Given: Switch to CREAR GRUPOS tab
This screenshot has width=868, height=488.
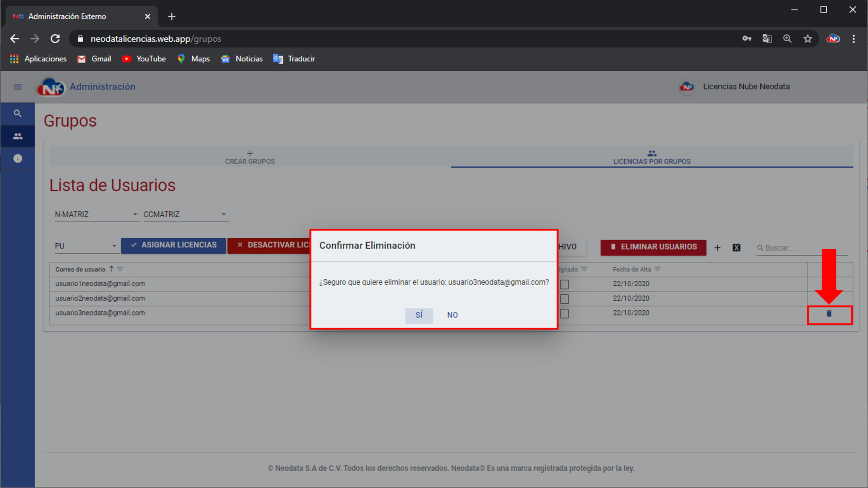Looking at the screenshot, I should [x=249, y=157].
